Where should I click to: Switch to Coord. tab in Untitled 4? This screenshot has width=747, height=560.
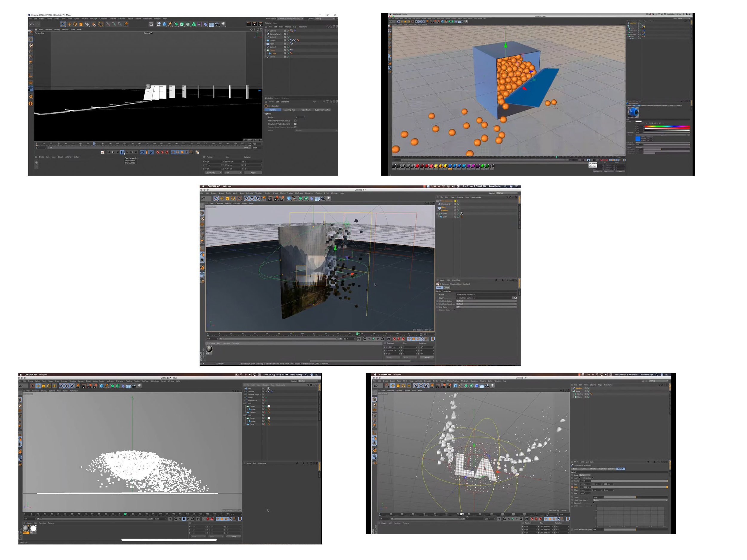(446, 287)
